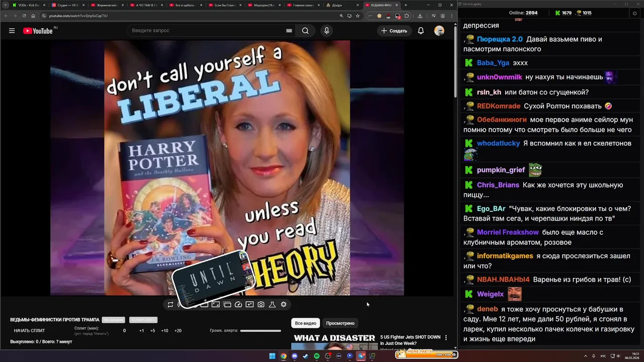The height and width of the screenshot is (362, 644).
Task: Open the three-dot menu for the Fighter Jets video
Action: (446, 338)
